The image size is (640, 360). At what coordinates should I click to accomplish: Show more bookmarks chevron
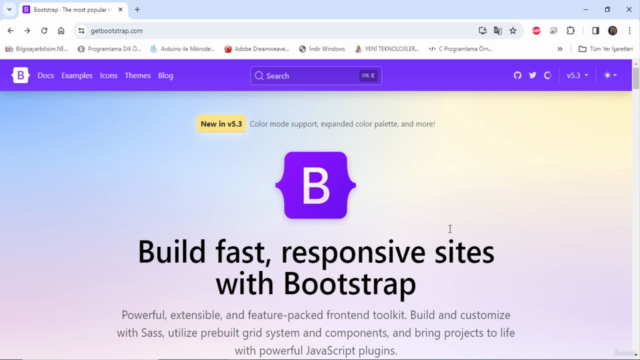point(560,49)
